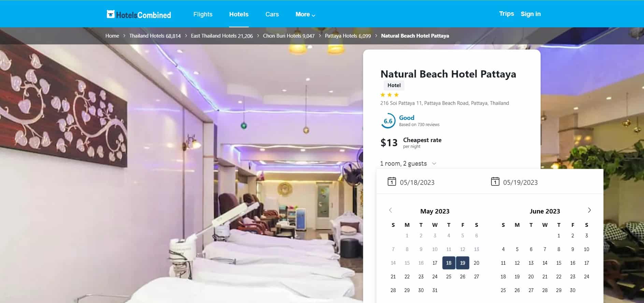The image size is (644, 303).
Task: Select June 10 in calendar
Action: [x=587, y=249]
